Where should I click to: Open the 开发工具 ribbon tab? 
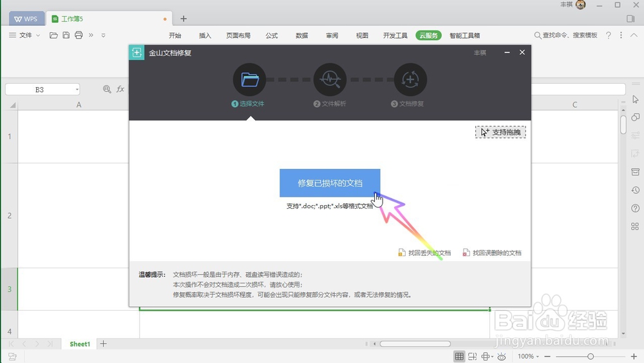(395, 35)
